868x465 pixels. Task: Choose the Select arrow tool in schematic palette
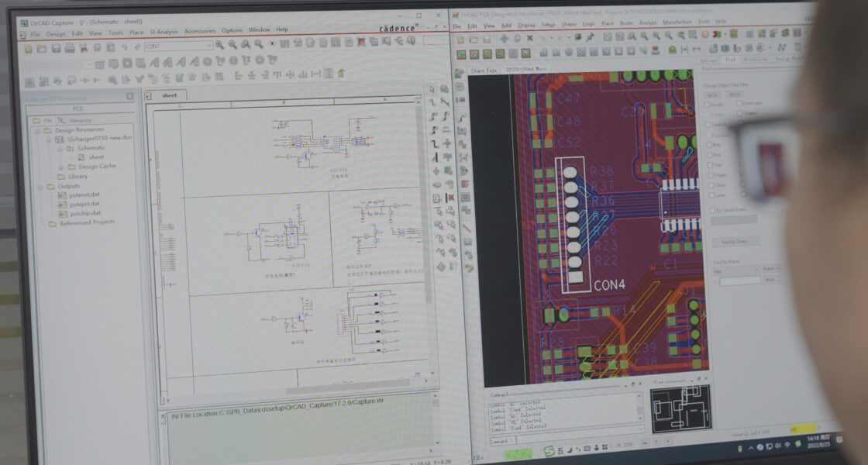432,88
